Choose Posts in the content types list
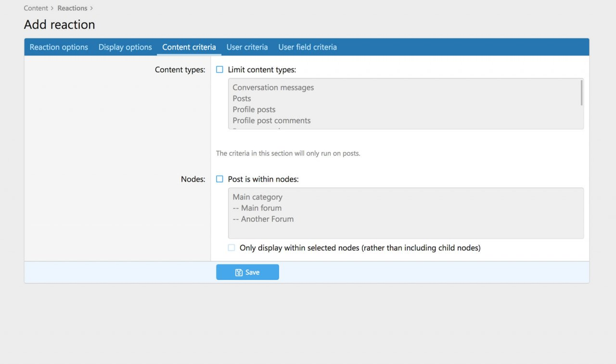Viewport: 616px width, 364px height. [242, 99]
